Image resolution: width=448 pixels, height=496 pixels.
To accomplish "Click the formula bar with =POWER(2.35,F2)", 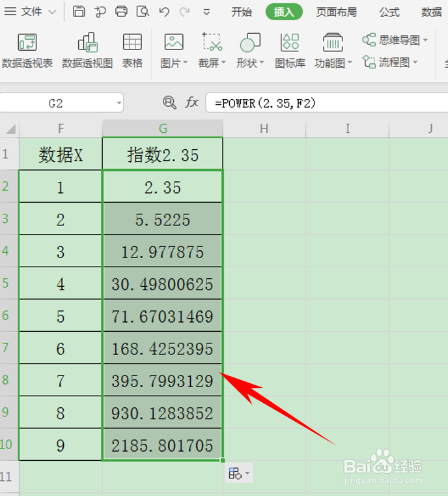I will 327,103.
